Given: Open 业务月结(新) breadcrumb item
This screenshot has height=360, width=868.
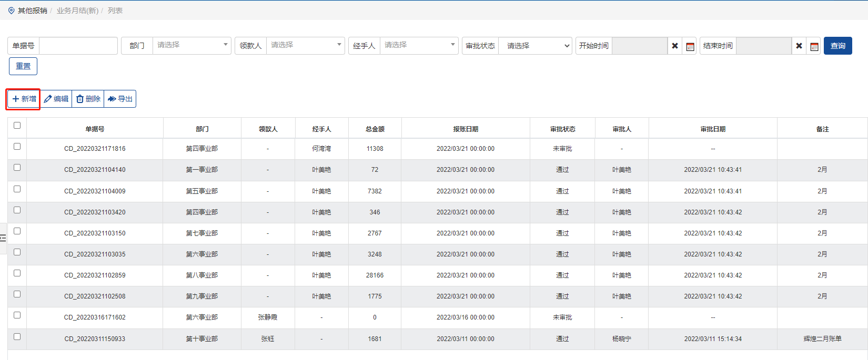Looking at the screenshot, I should pyautogui.click(x=77, y=11).
